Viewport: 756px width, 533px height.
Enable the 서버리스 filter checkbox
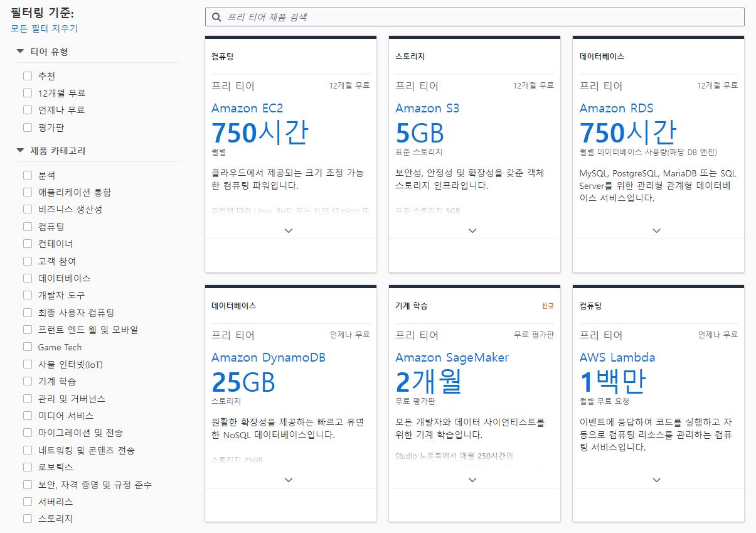(x=28, y=502)
